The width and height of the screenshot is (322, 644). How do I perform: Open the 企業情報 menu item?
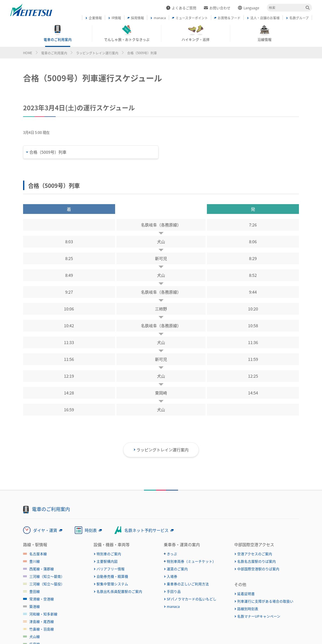(x=94, y=18)
